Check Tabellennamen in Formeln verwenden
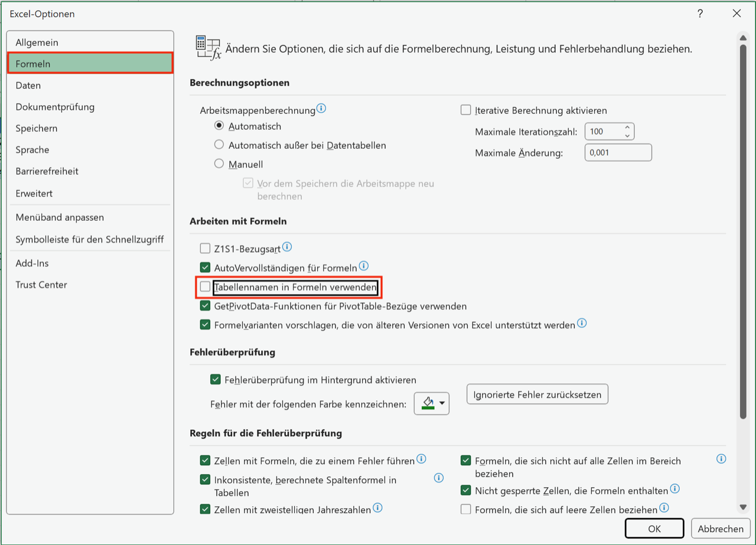This screenshot has height=545, width=756. pos(205,287)
